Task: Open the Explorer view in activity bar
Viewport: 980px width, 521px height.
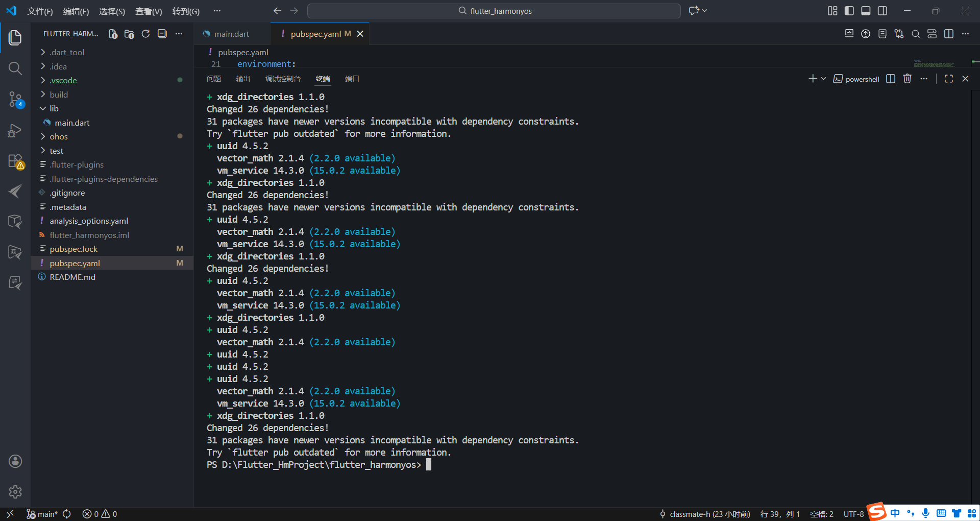Action: 15,37
